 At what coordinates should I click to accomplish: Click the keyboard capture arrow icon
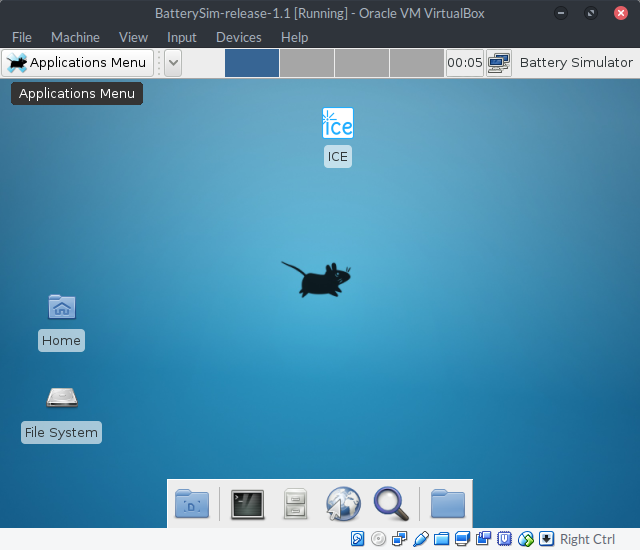click(x=547, y=539)
